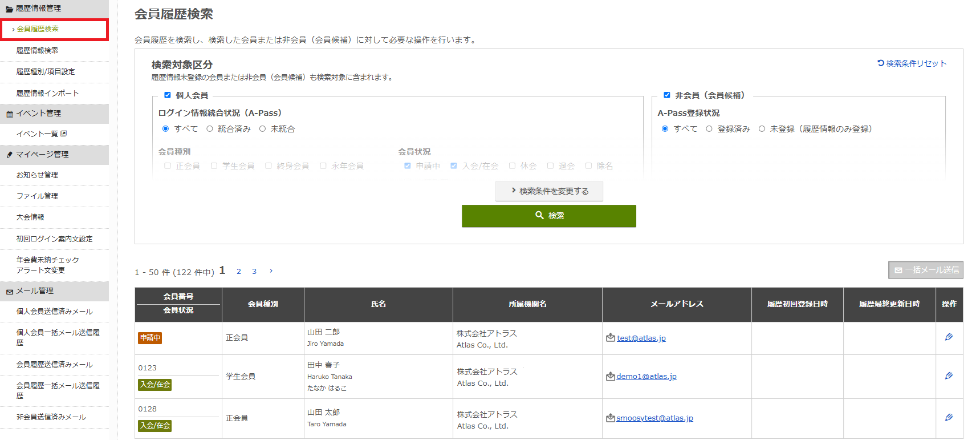The width and height of the screenshot is (980, 440).
Task: Click the pencil icon beside マイページ管理
Action: pyautogui.click(x=10, y=155)
